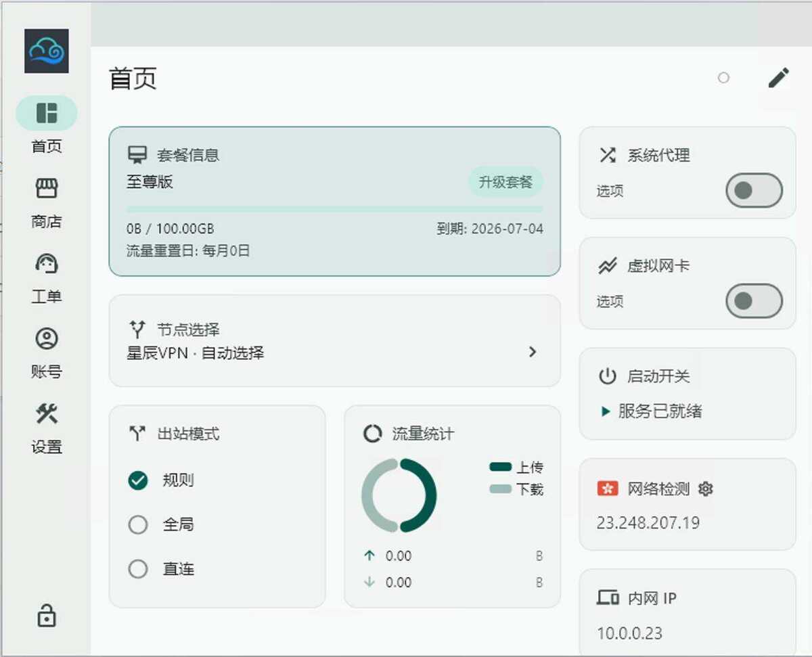Click the play triangle beside 服务已就绪

(x=606, y=411)
